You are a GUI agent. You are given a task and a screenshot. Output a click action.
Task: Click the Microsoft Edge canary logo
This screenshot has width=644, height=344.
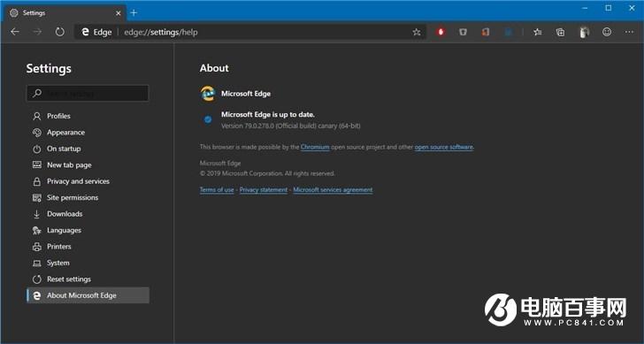click(208, 94)
